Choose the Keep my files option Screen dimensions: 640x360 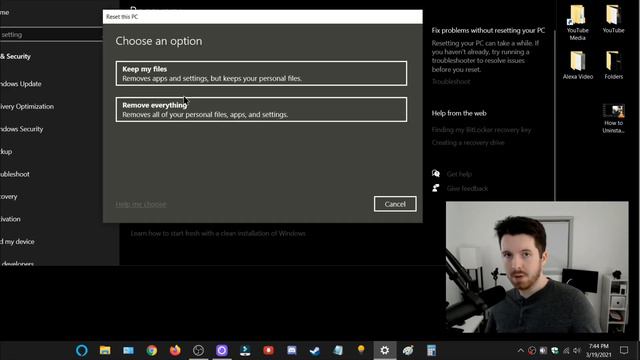(x=261, y=73)
